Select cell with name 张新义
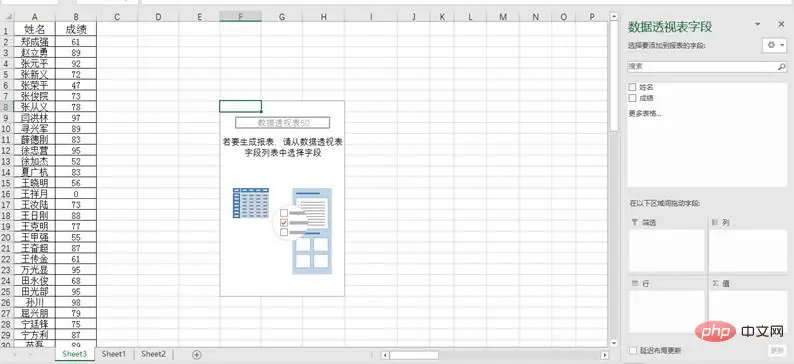The height and width of the screenshot is (364, 794). point(35,74)
